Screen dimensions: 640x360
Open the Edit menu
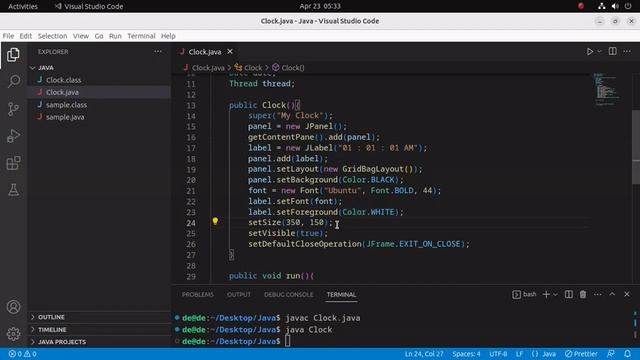click(x=25, y=36)
